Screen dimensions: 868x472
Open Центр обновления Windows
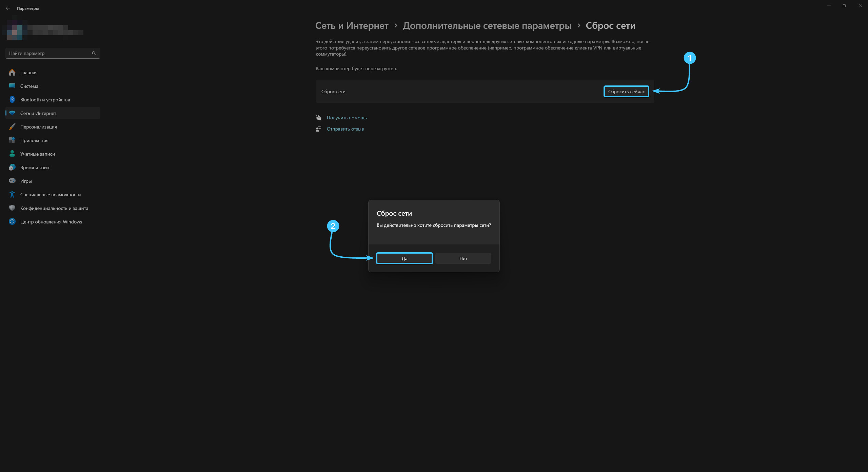pos(51,222)
